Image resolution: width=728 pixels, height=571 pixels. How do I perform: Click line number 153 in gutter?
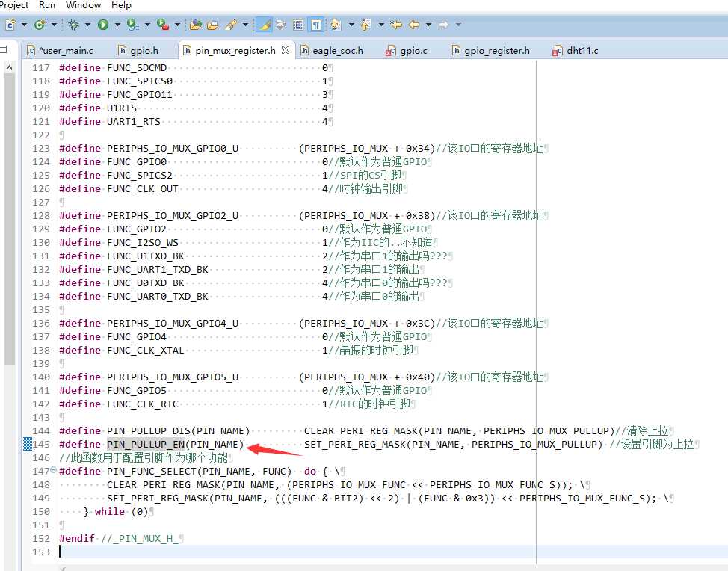click(x=41, y=552)
